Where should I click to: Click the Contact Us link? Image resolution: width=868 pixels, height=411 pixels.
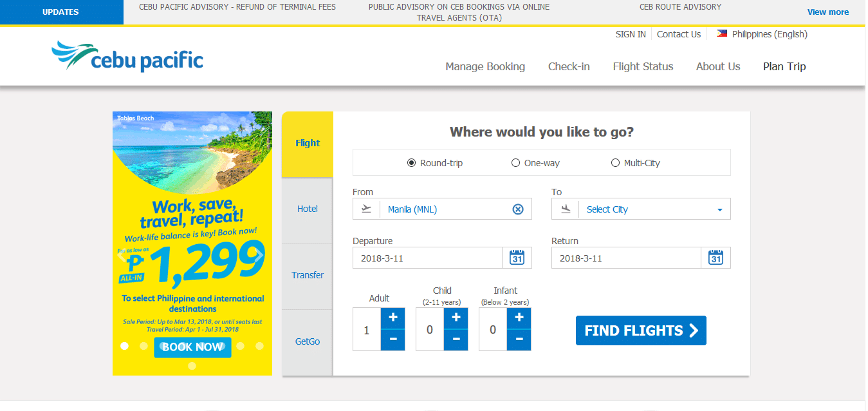pos(679,34)
